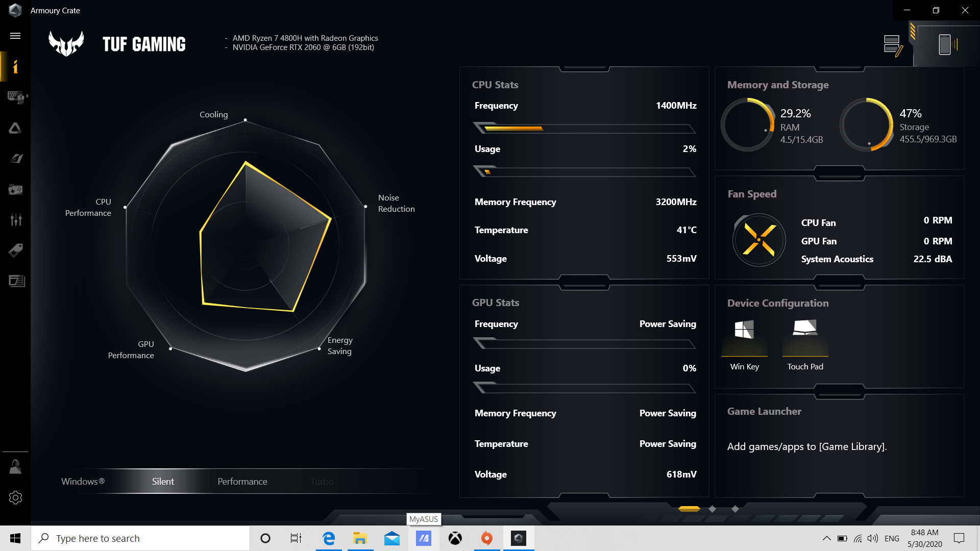Open the Windows Start menu
The image size is (980, 551).
pos(15,538)
